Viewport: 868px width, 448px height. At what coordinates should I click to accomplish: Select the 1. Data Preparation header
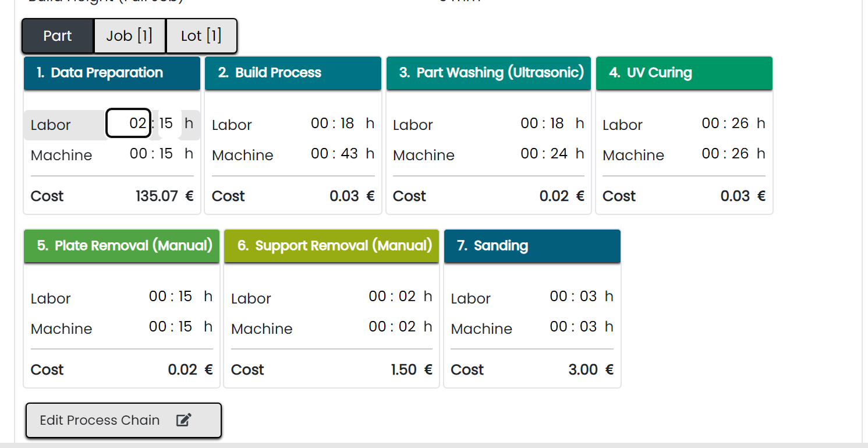[x=112, y=73]
